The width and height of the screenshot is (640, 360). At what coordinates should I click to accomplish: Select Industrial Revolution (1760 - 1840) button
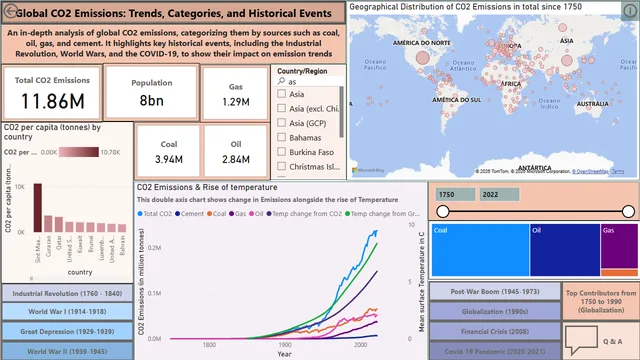pyautogui.click(x=67, y=293)
